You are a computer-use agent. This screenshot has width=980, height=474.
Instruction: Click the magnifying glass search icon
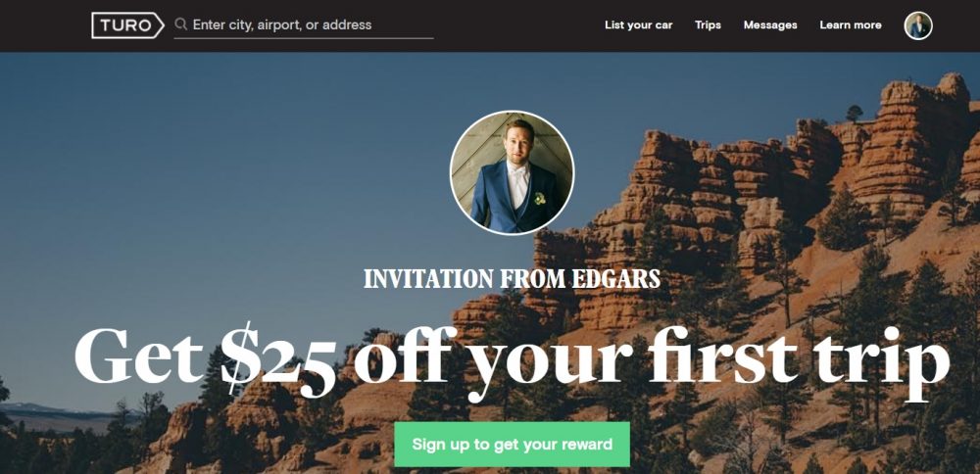pyautogui.click(x=180, y=24)
